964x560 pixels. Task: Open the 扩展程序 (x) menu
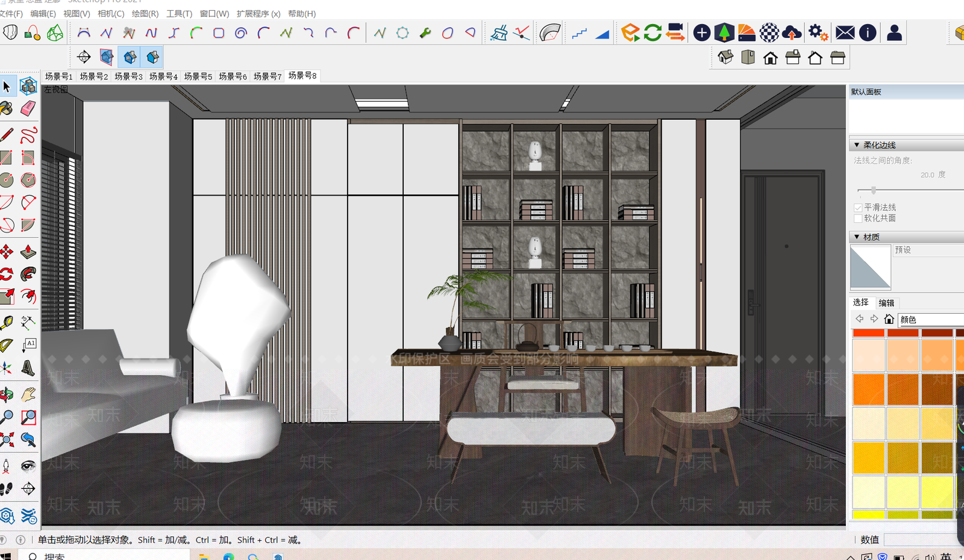pos(258,13)
